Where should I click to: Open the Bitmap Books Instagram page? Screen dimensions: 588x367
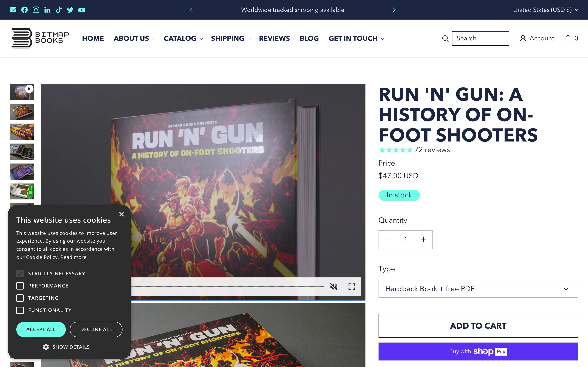(x=36, y=10)
